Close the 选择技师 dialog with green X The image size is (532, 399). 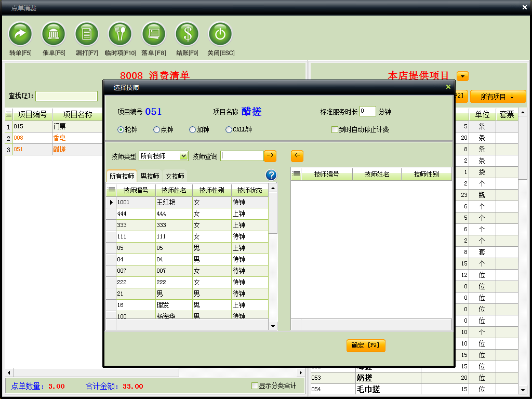[448, 87]
